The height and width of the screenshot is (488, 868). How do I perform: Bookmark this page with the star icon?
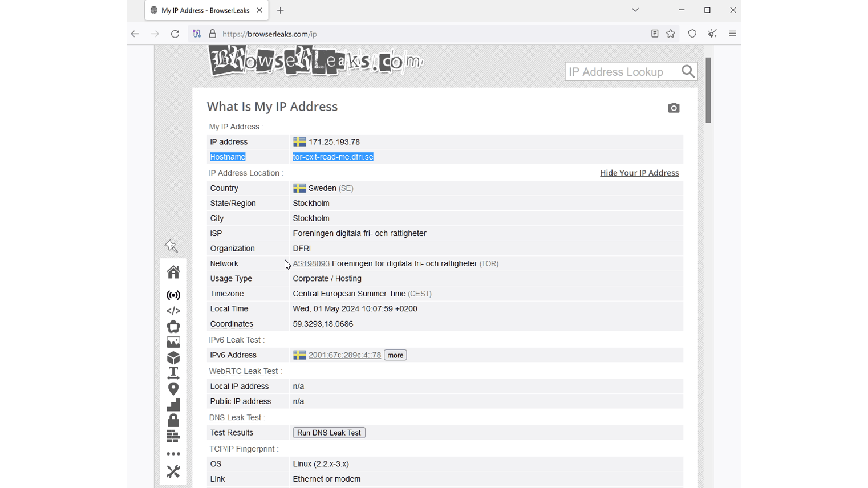pos(671,34)
